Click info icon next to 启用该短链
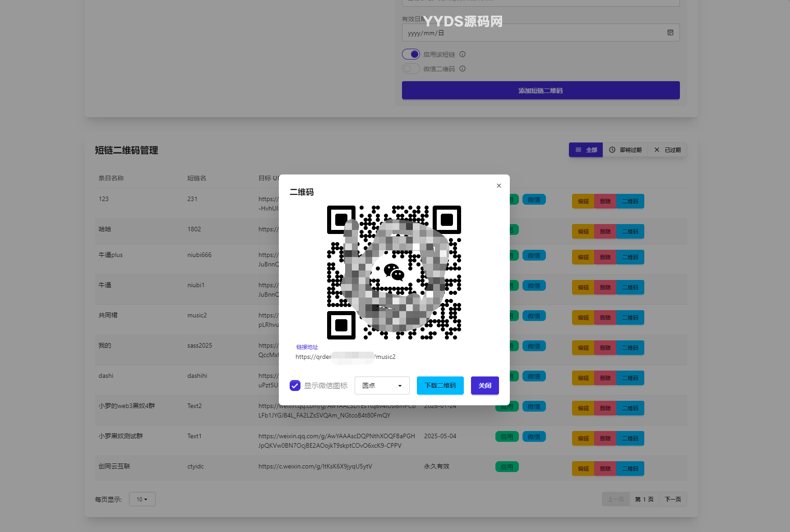 point(462,54)
